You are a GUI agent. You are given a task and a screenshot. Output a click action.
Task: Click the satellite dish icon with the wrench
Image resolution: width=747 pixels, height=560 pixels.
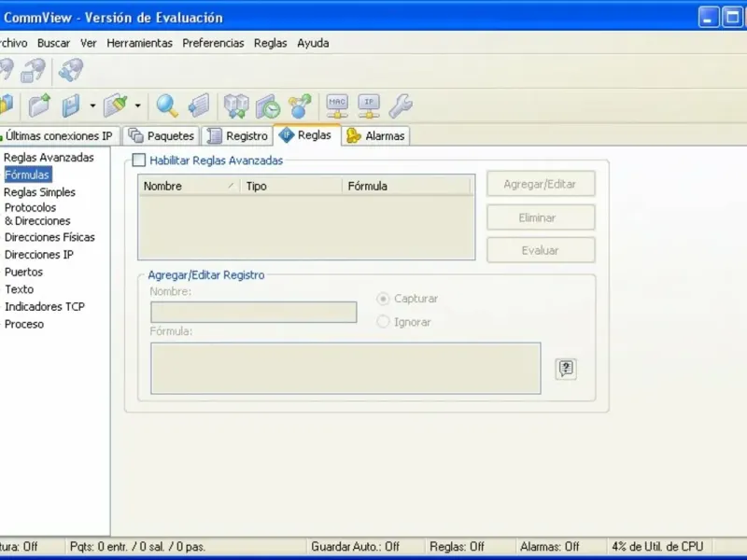click(71, 71)
